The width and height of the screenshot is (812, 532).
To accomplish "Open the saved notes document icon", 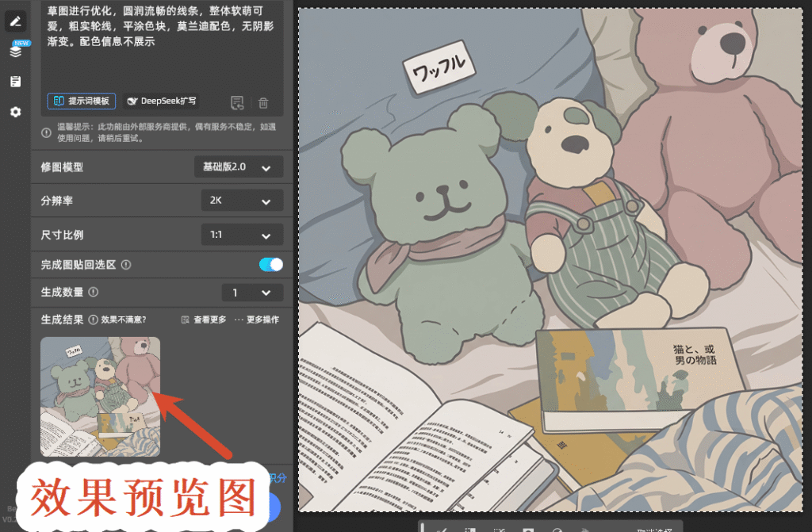I will (16, 82).
